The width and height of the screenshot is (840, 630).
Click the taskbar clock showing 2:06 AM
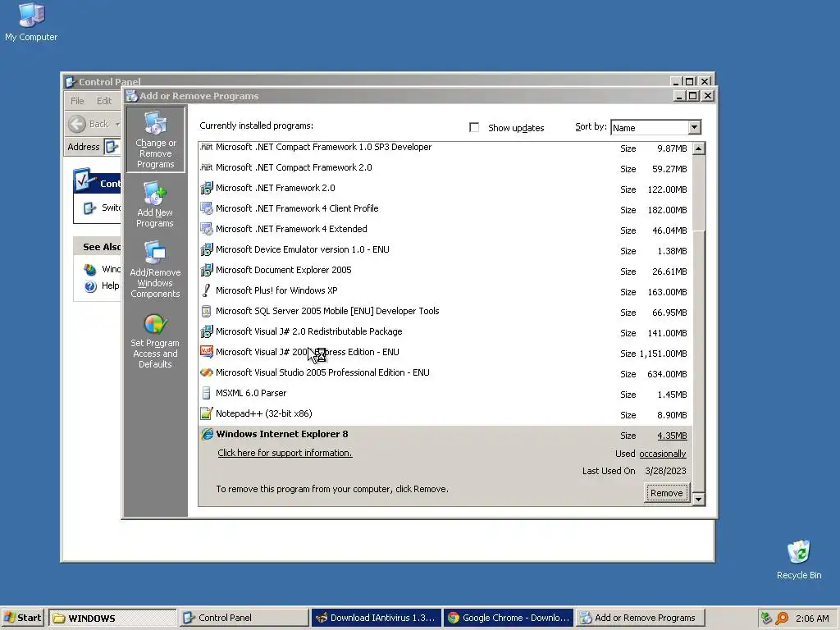(x=812, y=619)
